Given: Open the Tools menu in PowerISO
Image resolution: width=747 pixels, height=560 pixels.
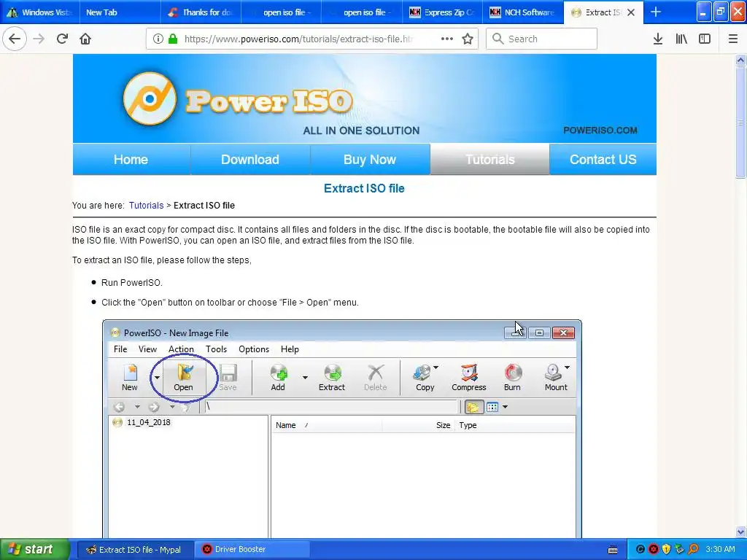Looking at the screenshot, I should pyautogui.click(x=216, y=349).
